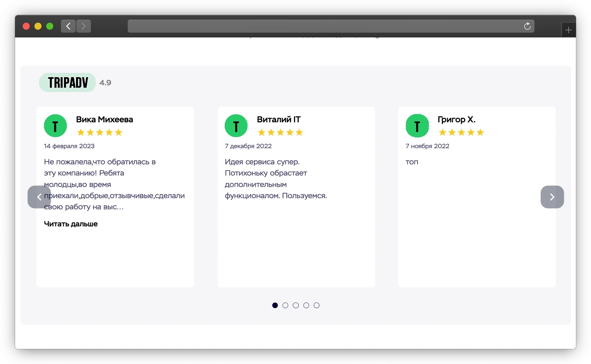Select the second carousel pagination dot

pos(285,305)
